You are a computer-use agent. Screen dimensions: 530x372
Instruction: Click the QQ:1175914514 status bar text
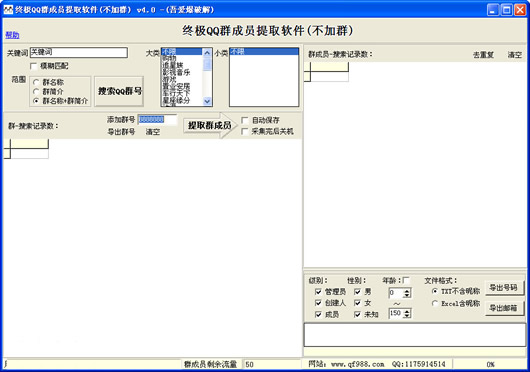tap(418, 364)
